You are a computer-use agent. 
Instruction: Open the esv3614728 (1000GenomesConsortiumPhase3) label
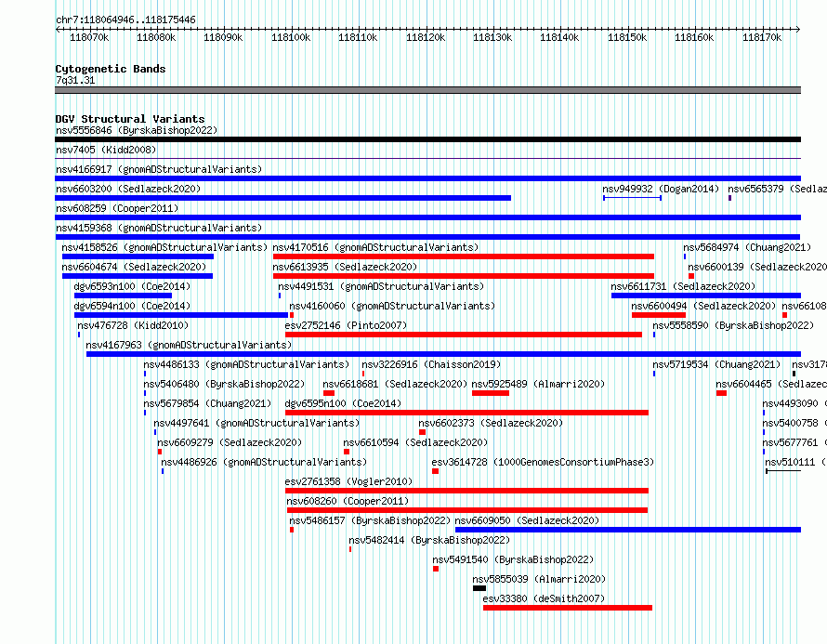(543, 462)
